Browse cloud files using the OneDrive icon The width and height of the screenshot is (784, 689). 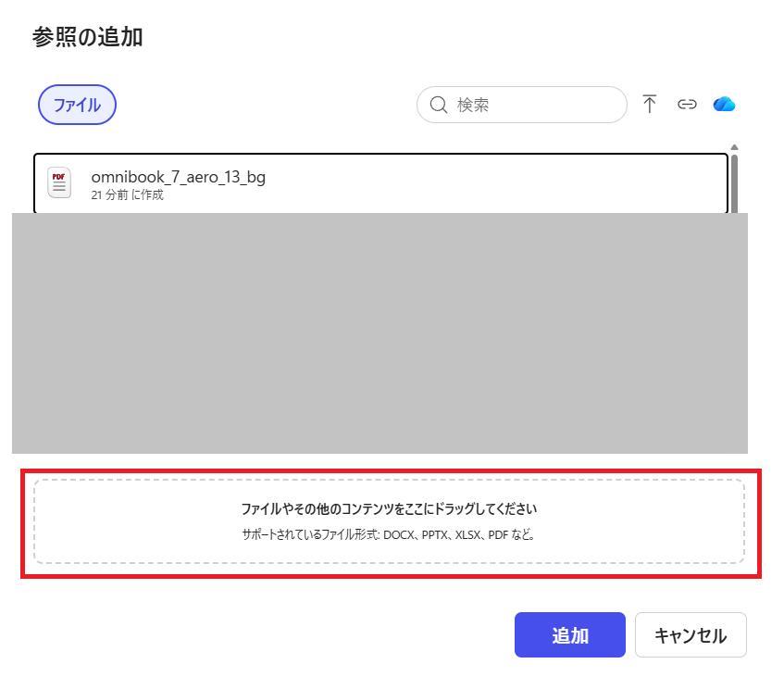click(725, 105)
